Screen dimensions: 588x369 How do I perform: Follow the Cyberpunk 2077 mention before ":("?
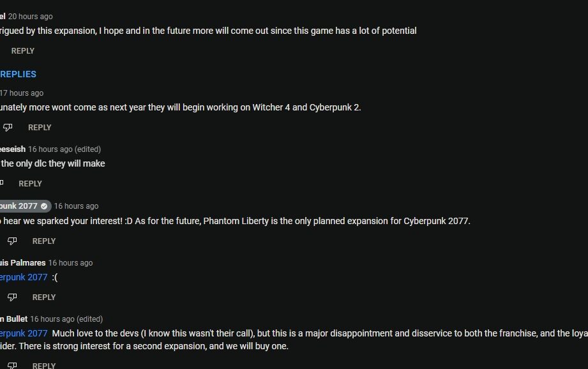click(24, 277)
